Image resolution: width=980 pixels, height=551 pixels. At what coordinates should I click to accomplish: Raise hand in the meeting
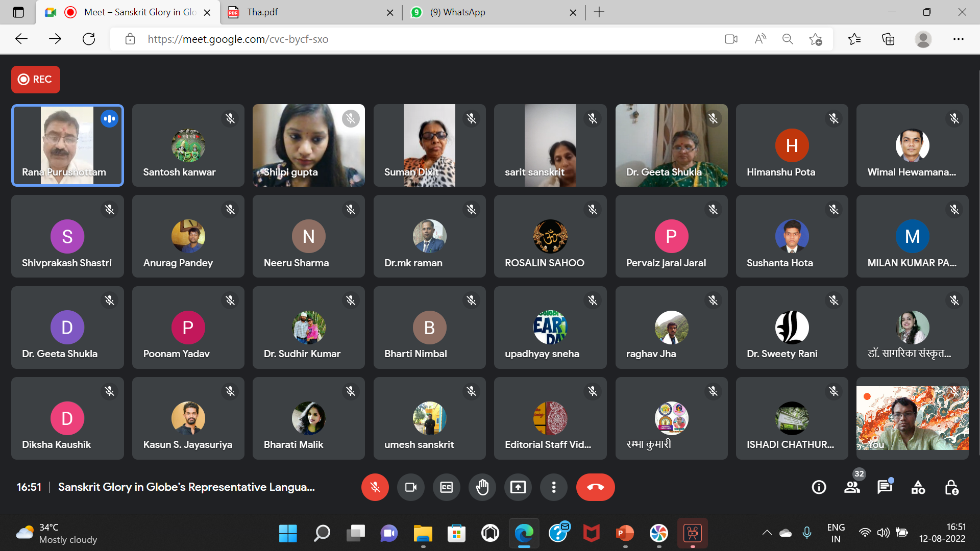482,487
